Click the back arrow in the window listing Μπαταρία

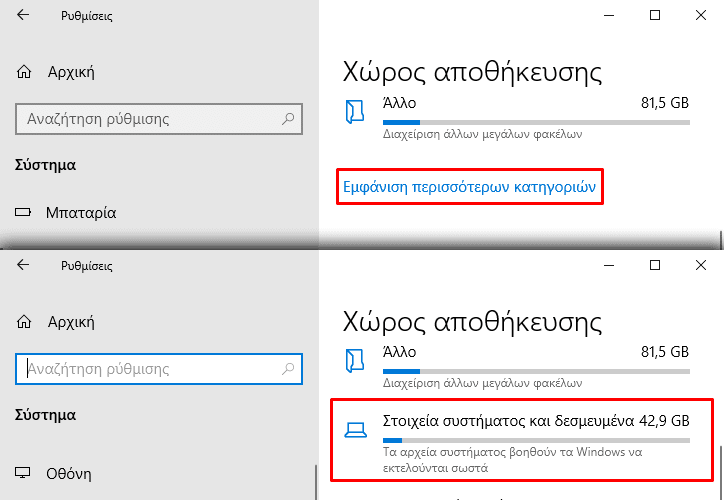[x=23, y=15]
